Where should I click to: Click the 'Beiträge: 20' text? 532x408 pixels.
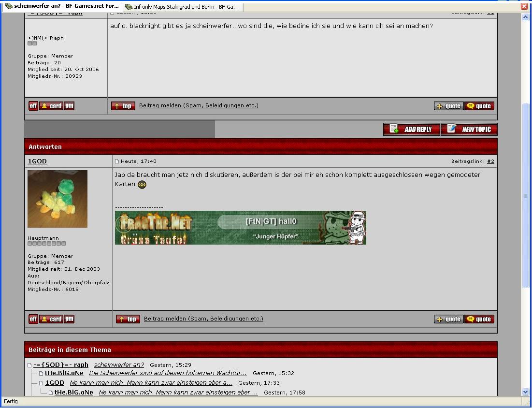click(x=44, y=62)
